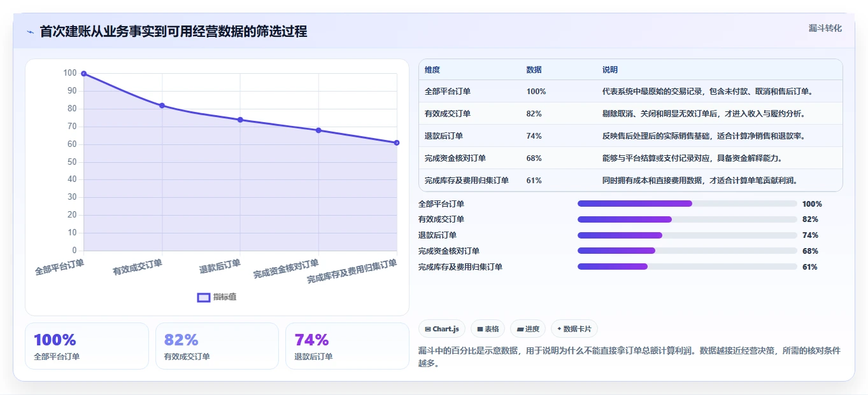
Task: Select the 完成资金核对订单 table row cell
Action: [455, 158]
